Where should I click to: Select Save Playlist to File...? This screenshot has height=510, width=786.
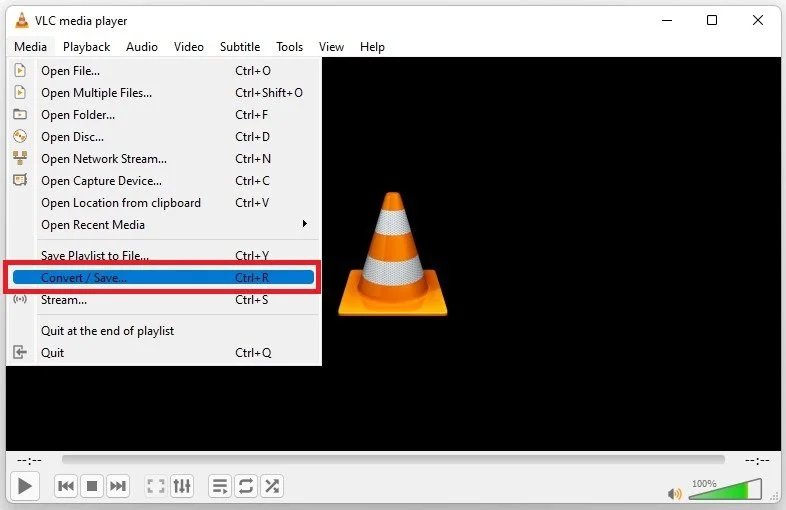click(x=164, y=255)
